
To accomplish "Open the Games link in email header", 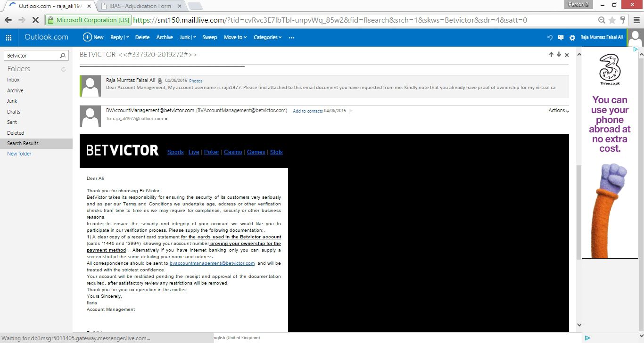I will click(x=256, y=152).
